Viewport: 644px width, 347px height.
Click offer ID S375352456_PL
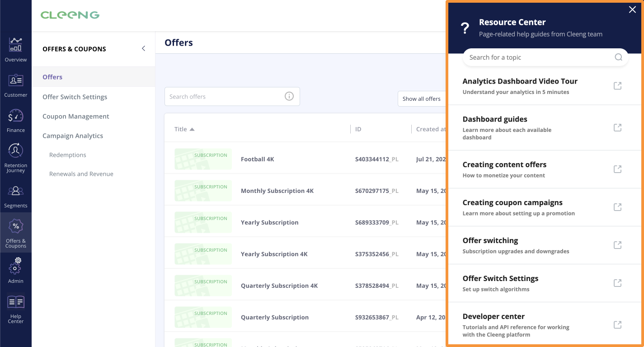pyautogui.click(x=377, y=254)
